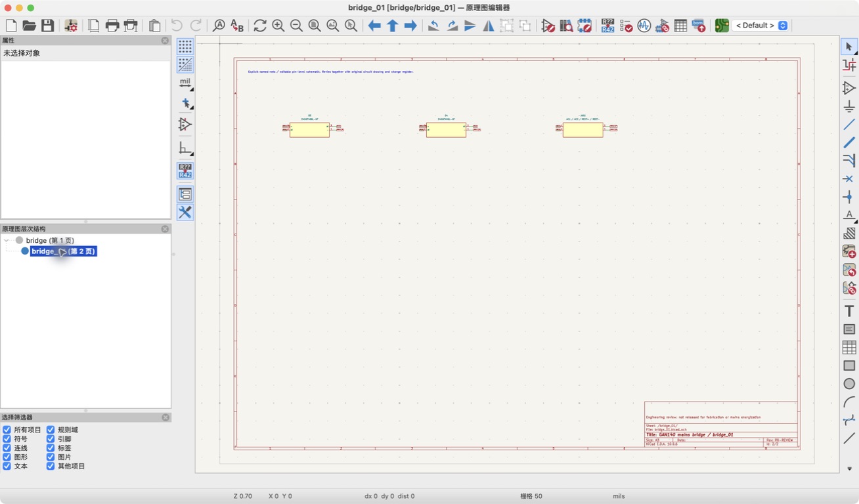Screen dimensions: 859x504
Task: Activate the selection arrow tool
Action: (x=849, y=47)
